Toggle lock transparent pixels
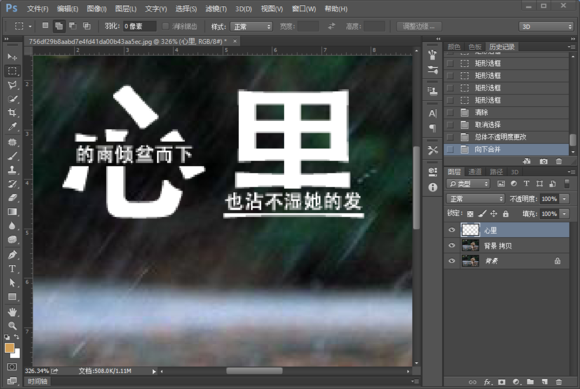580x389 pixels. 470,214
